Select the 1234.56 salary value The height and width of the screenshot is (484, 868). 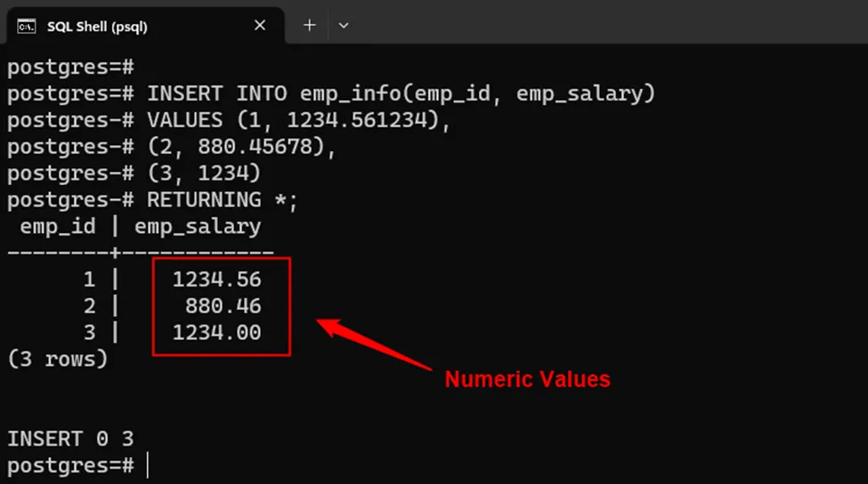tap(217, 279)
